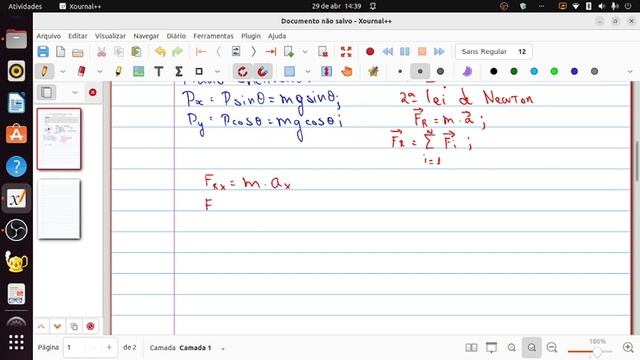Select the Insert Image tool
The height and width of the screenshot is (360, 640).
pos(138,71)
